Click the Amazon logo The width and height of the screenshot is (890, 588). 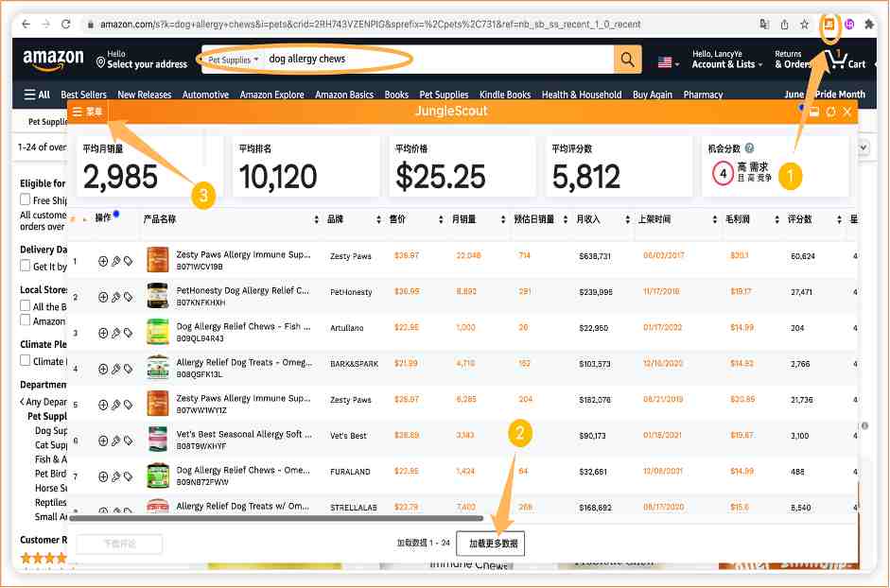click(53, 60)
